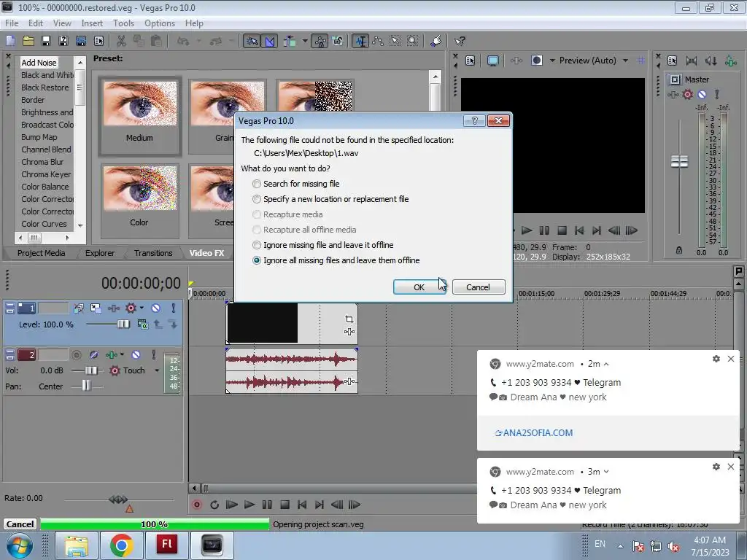Select the Envelope Edit tool icon
Image resolution: width=747 pixels, height=560 pixels.
pos(379,41)
